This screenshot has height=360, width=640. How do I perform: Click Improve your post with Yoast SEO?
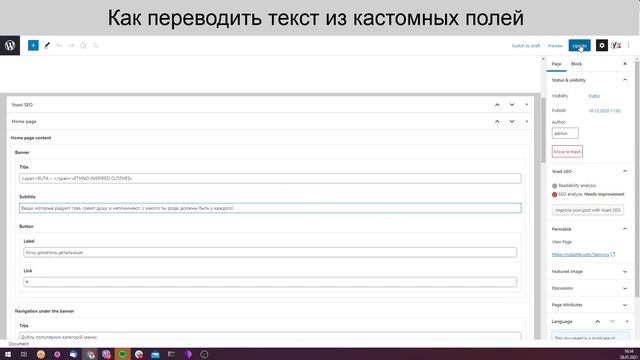tap(588, 210)
